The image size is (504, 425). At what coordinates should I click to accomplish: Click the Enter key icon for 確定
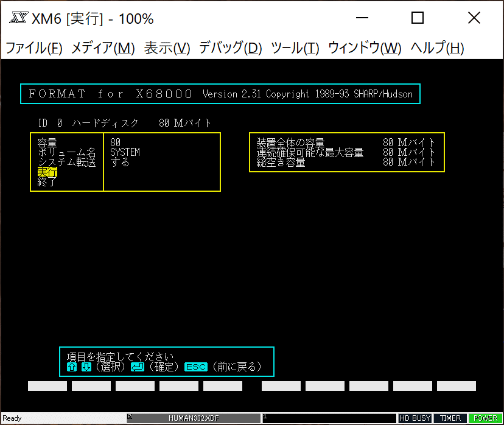coord(137,367)
